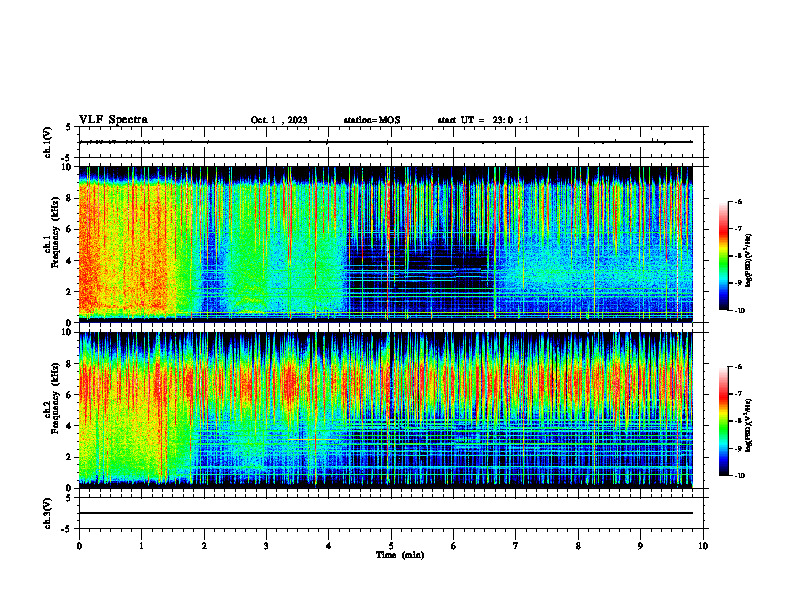Click the ch.1 colorbar log(PSD) unit label

[749, 261]
